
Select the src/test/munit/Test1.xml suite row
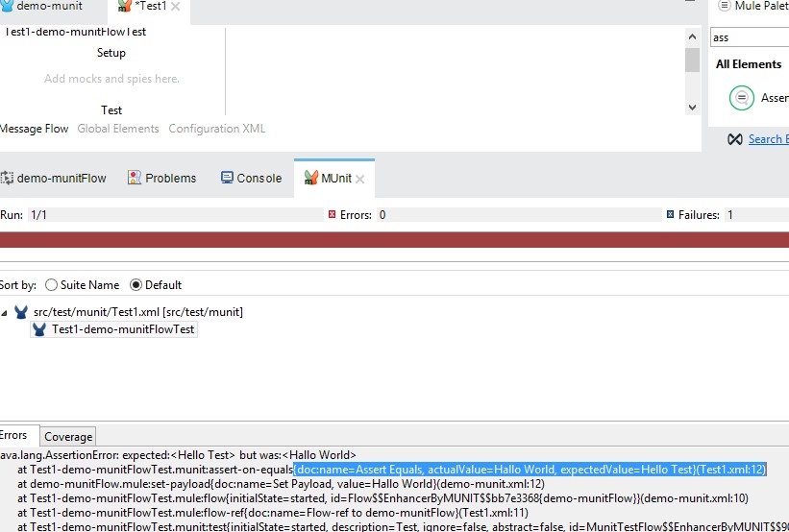coord(137,312)
